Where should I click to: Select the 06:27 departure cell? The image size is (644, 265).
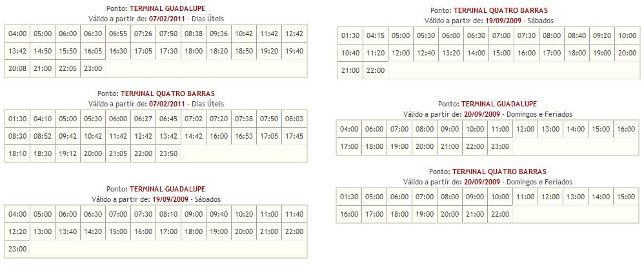tap(143, 119)
